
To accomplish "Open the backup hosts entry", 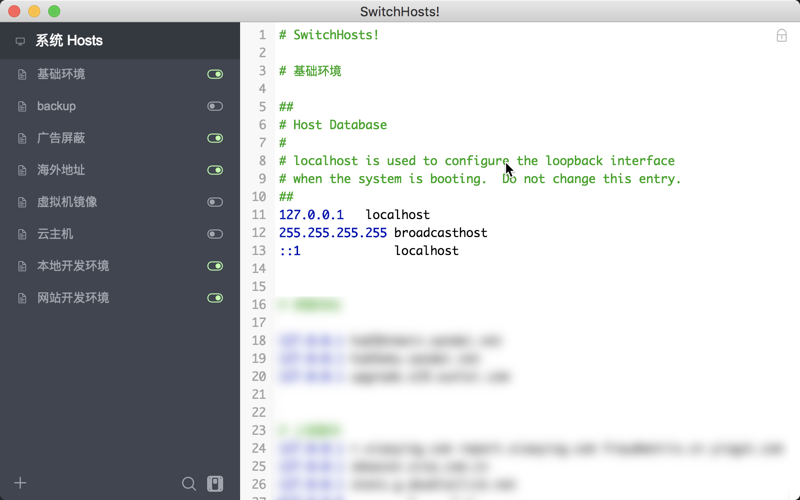I will pos(120,106).
